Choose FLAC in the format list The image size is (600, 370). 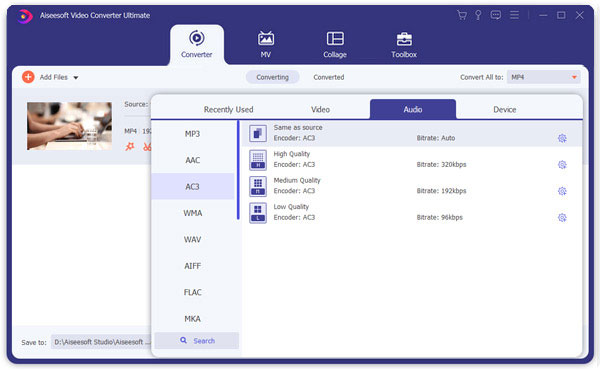[x=192, y=292]
